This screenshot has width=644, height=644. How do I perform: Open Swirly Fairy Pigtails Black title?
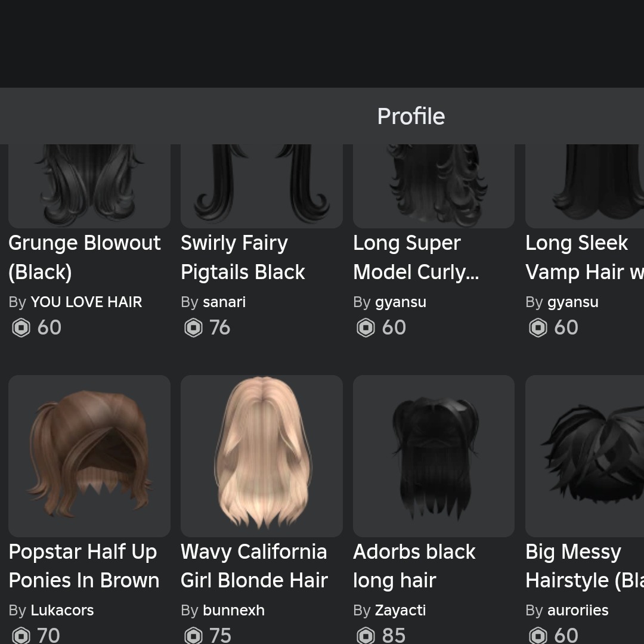pos(243,258)
